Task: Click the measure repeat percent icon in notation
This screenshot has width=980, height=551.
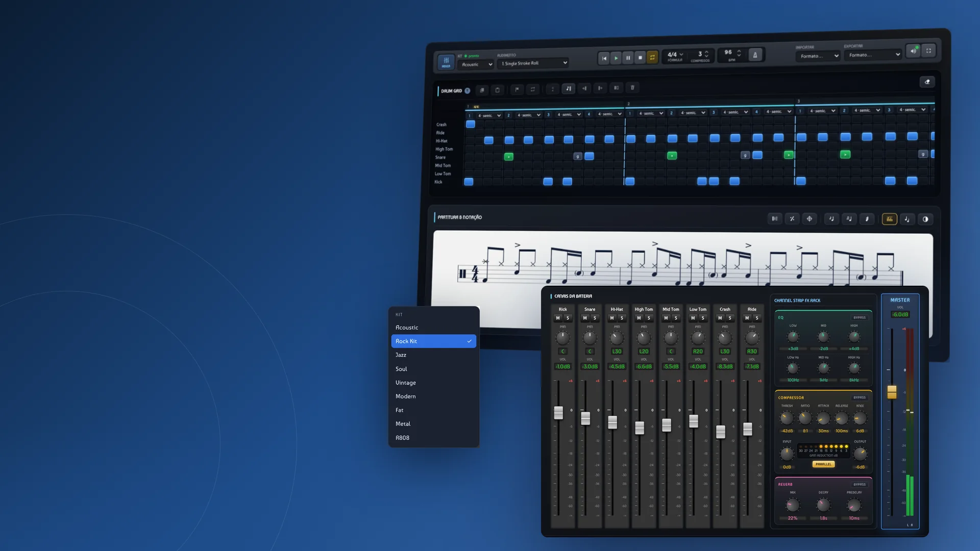Action: click(x=792, y=219)
